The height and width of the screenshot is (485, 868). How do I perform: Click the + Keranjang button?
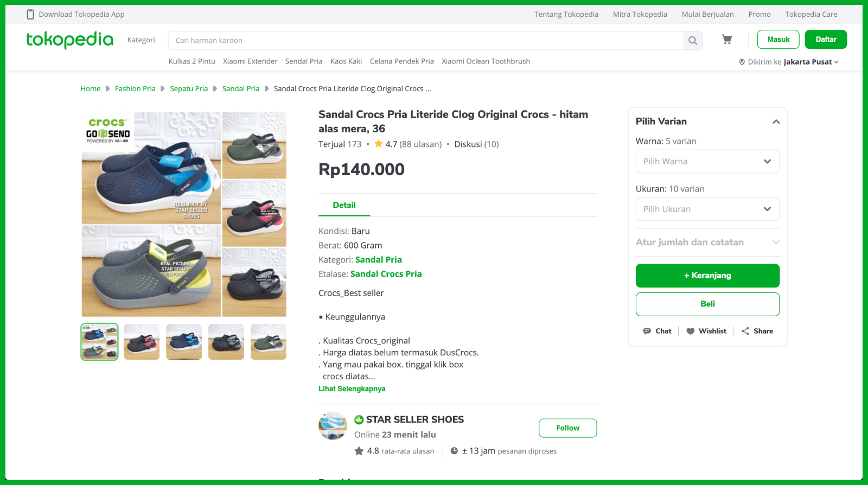(707, 276)
